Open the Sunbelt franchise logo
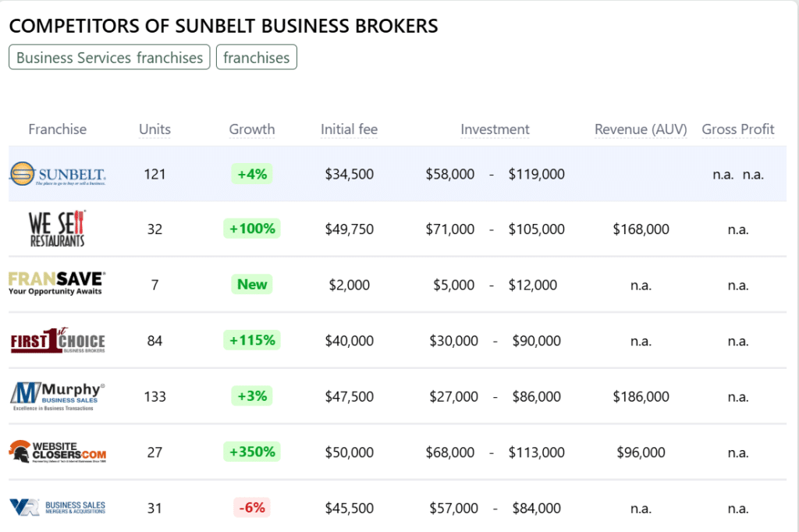The image size is (799, 532). (58, 174)
